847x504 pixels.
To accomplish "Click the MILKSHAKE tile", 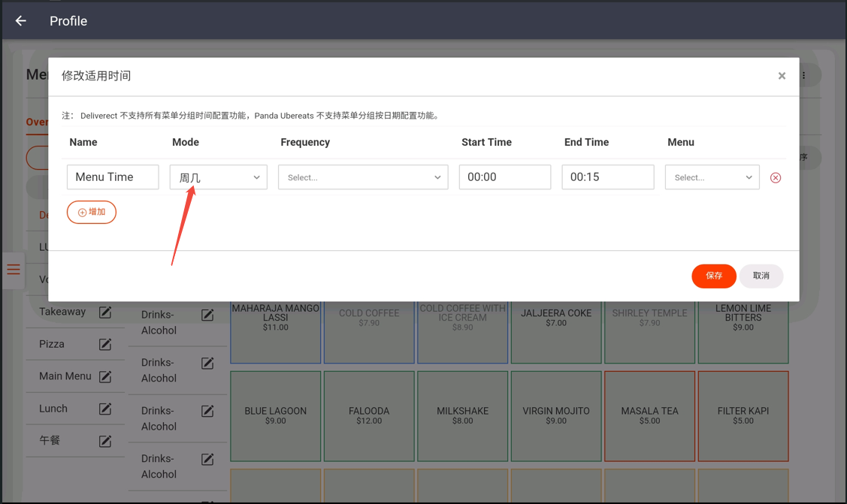I will click(462, 416).
